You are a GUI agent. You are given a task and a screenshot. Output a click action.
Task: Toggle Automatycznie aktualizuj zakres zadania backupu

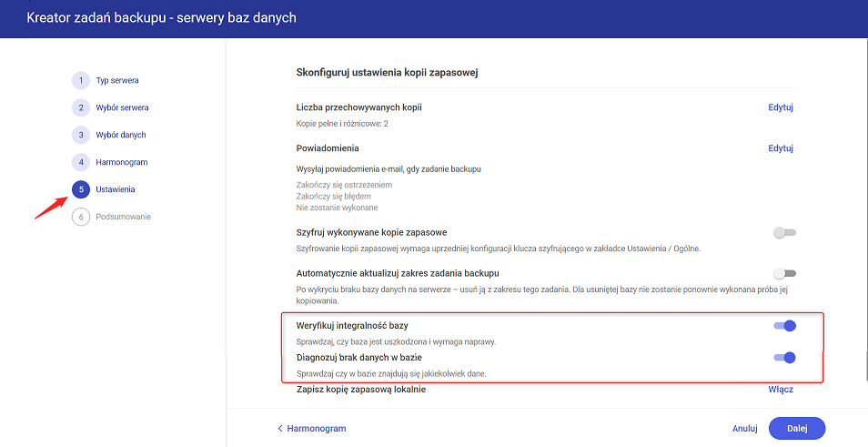783,273
